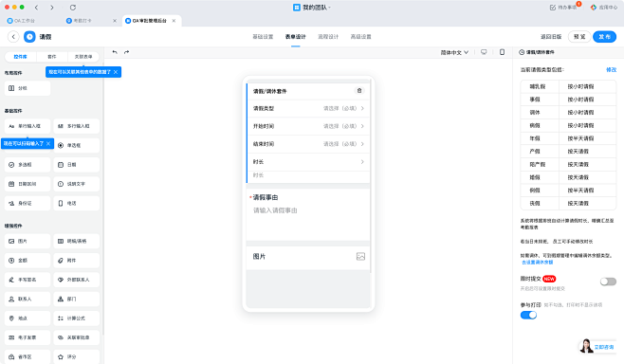Image resolution: width=624 pixels, height=364 pixels.
Task: Add the 多选框 checkbox widget
Action: click(28, 165)
